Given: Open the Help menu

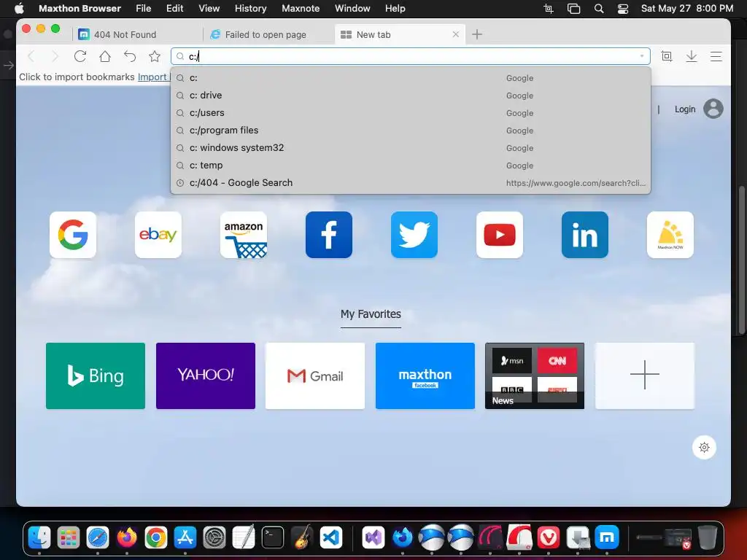Looking at the screenshot, I should [395, 9].
